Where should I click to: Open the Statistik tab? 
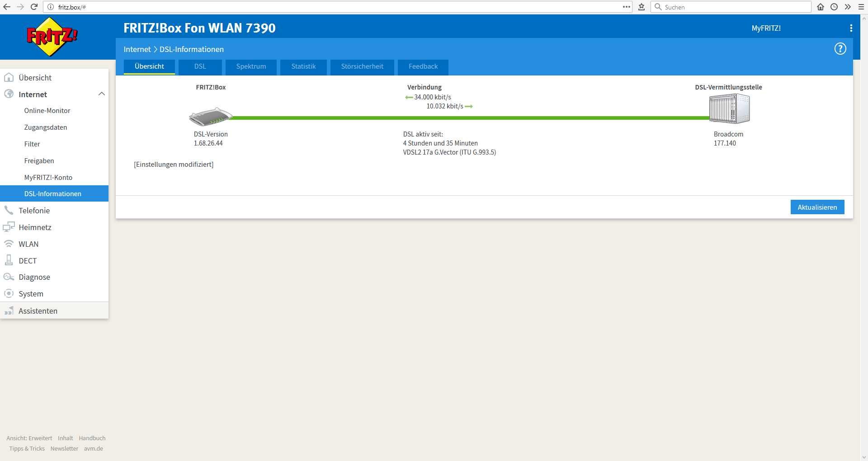303,66
